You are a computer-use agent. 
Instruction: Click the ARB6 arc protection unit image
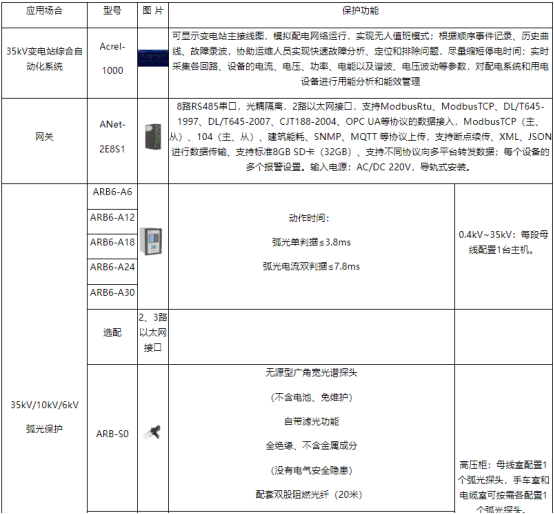(x=151, y=241)
